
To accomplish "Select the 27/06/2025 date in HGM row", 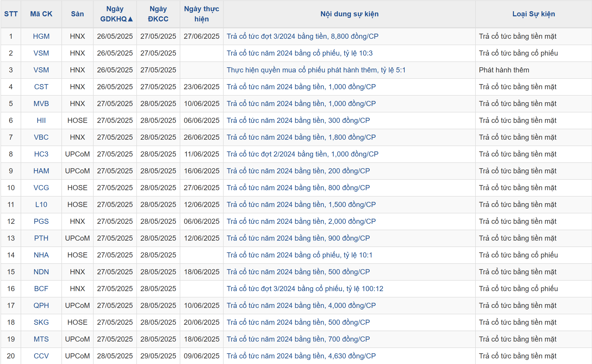I will click(202, 36).
